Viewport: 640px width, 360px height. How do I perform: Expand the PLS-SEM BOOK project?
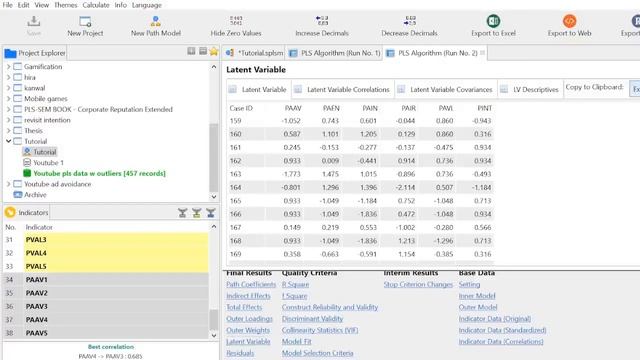8,109
